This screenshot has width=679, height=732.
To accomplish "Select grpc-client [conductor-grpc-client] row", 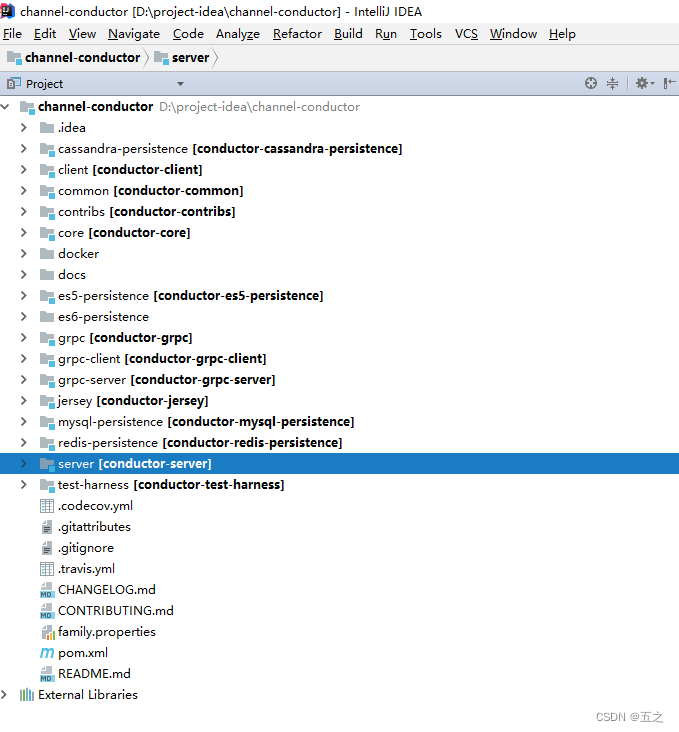I will 340,359.
